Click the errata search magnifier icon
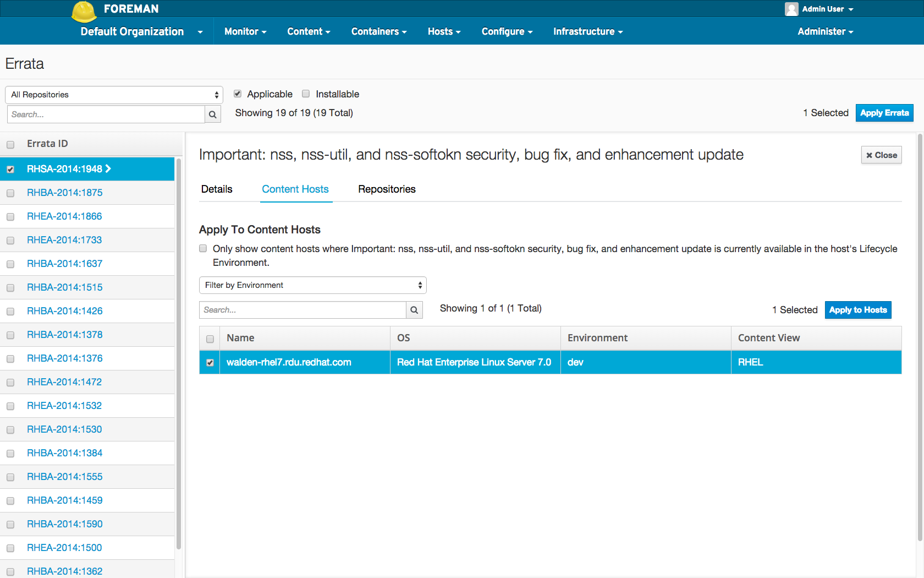 (213, 114)
